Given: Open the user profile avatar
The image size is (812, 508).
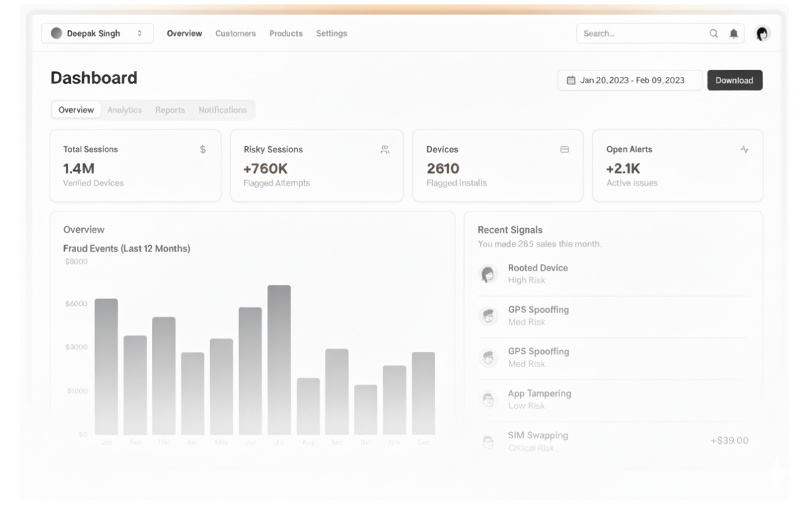Looking at the screenshot, I should point(763,34).
